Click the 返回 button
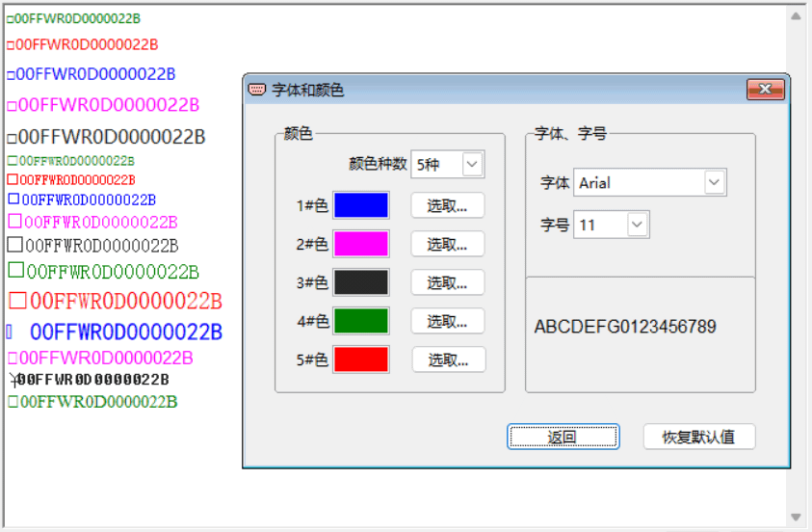This screenshot has width=812, height=532. coord(563,437)
